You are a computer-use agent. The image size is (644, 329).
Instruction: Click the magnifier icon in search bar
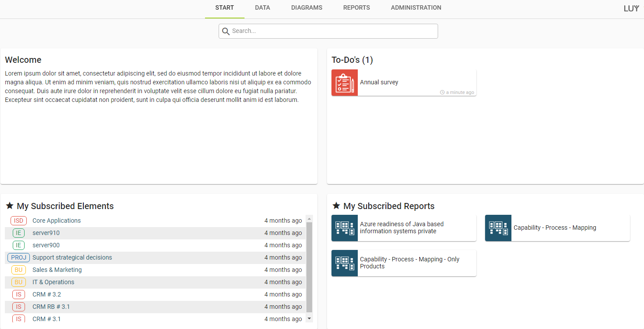[226, 31]
